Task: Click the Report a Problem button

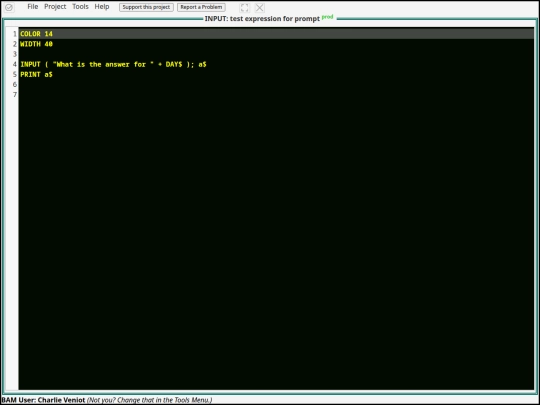Action: pos(201,7)
